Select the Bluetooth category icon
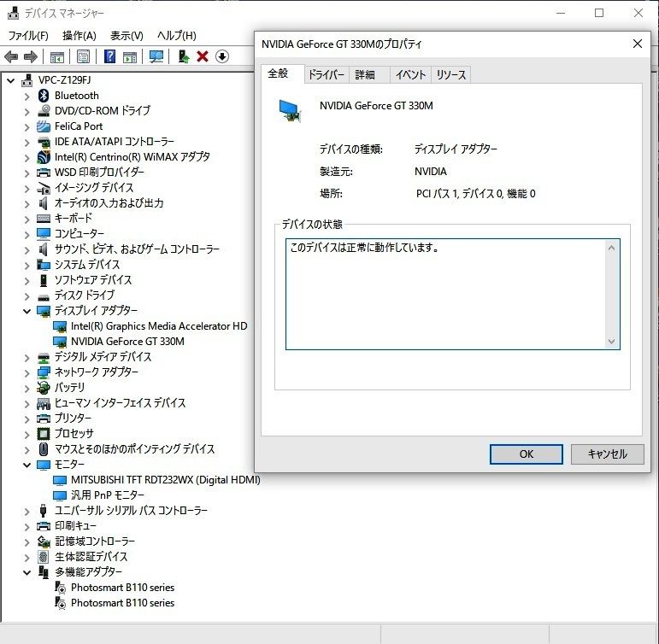This screenshot has height=644, width=659. [44, 96]
